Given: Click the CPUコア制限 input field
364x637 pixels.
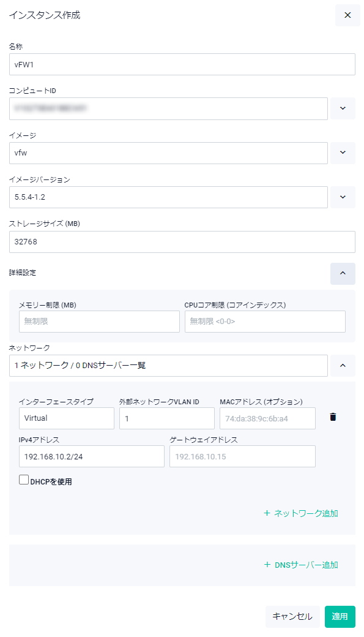Looking at the screenshot, I should 265,322.
